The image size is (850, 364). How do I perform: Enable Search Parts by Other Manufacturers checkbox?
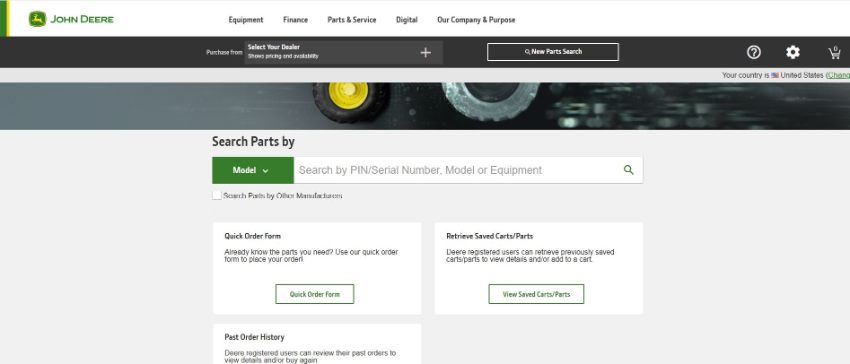(x=217, y=195)
